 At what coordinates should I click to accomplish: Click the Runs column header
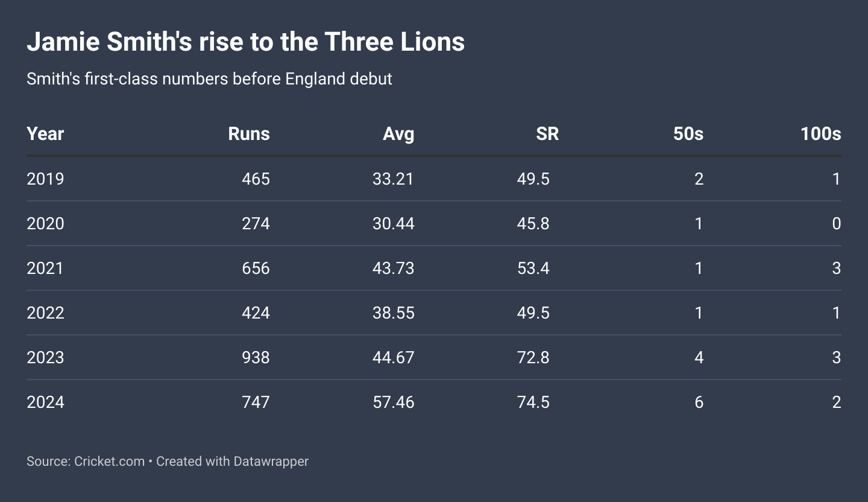coord(248,133)
